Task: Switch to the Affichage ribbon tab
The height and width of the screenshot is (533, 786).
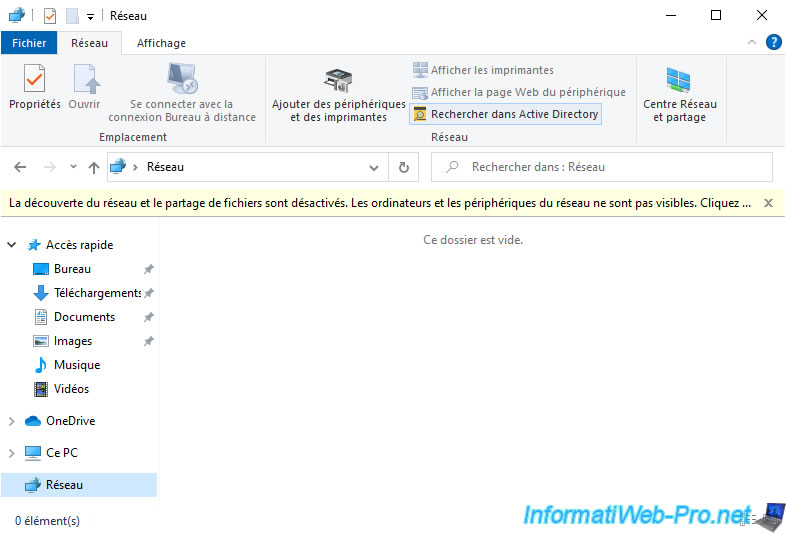Action: [161, 43]
